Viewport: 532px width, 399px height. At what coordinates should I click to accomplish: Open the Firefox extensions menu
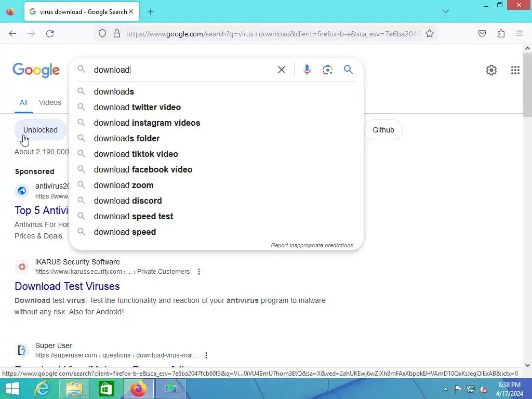tap(501, 34)
